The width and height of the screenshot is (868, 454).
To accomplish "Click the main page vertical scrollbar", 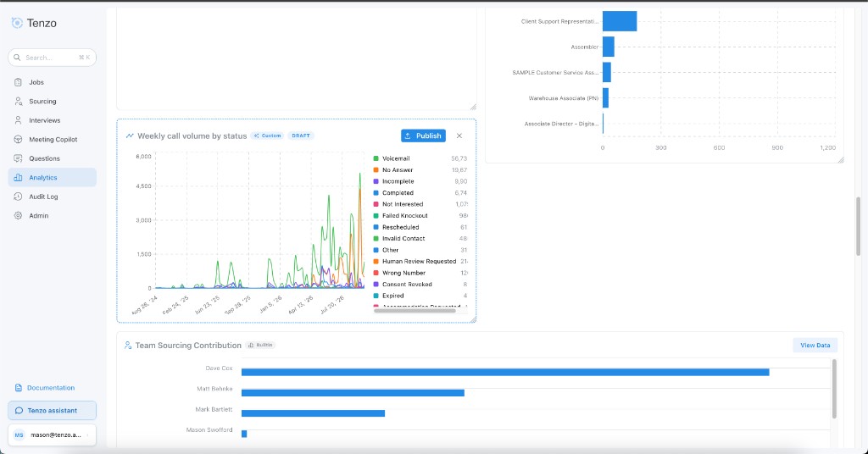I will [x=859, y=226].
